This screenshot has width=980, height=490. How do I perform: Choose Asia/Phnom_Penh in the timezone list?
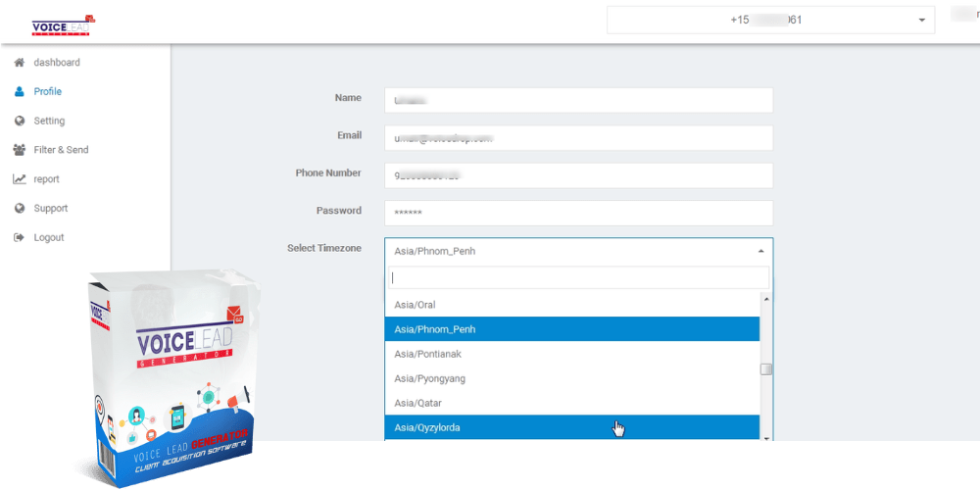(x=572, y=329)
